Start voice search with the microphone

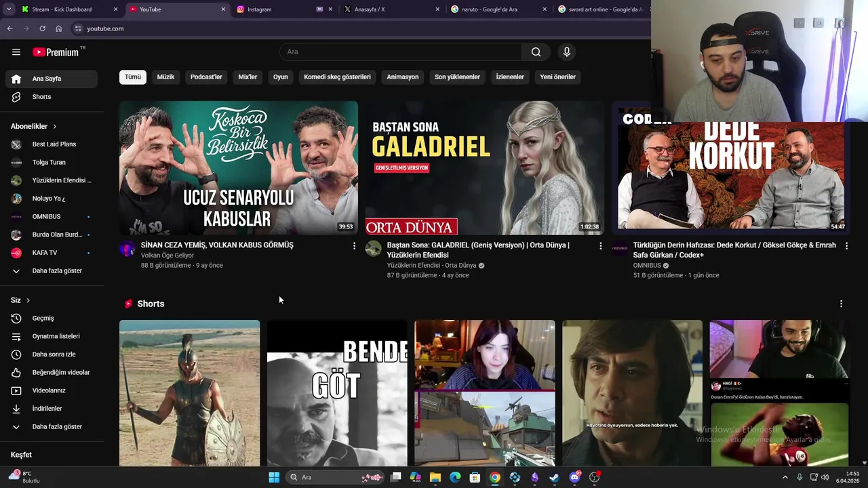click(x=567, y=52)
